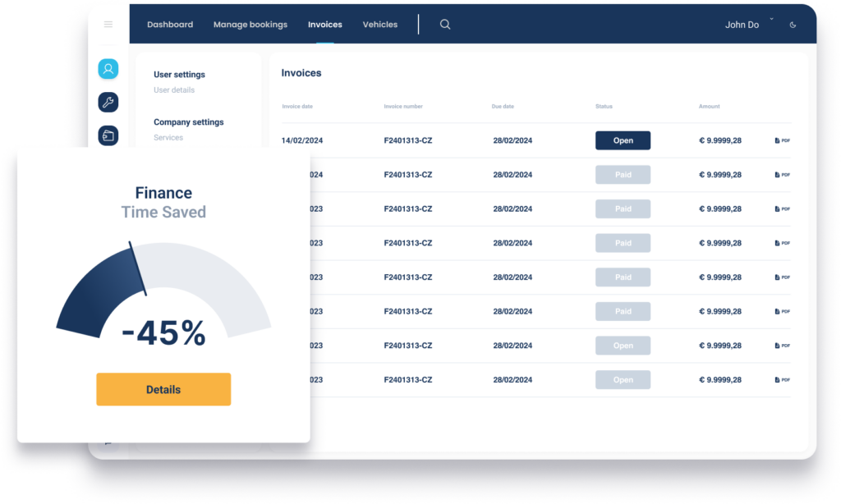Click the Details button on the Finance card

pyautogui.click(x=163, y=389)
